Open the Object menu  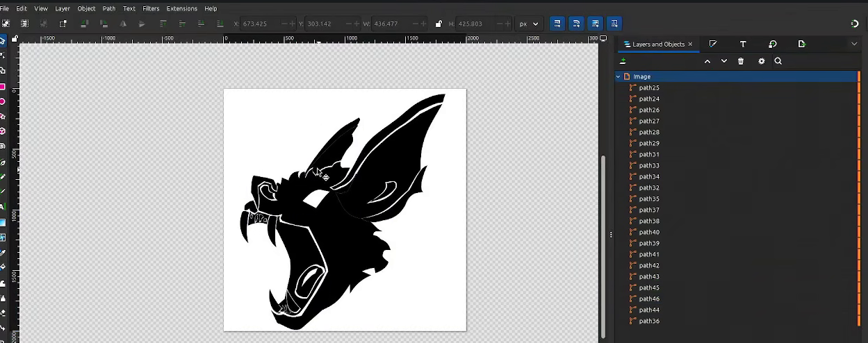[x=86, y=8]
